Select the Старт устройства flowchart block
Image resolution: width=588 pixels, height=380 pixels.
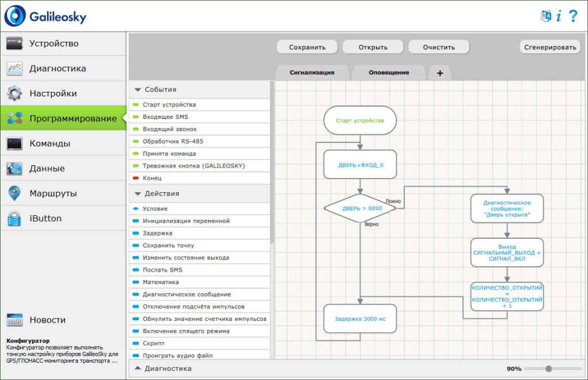[x=360, y=121]
